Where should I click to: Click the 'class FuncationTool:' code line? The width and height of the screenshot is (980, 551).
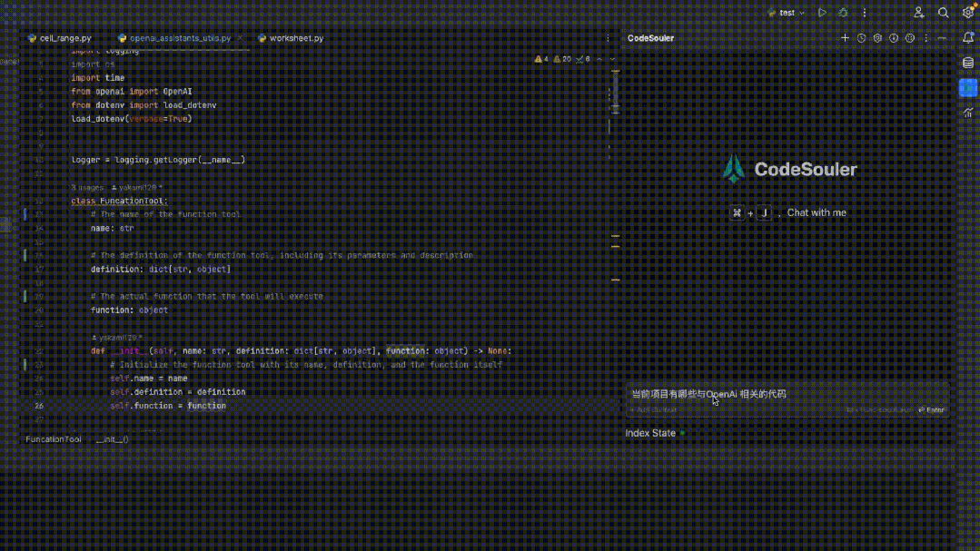coord(119,202)
